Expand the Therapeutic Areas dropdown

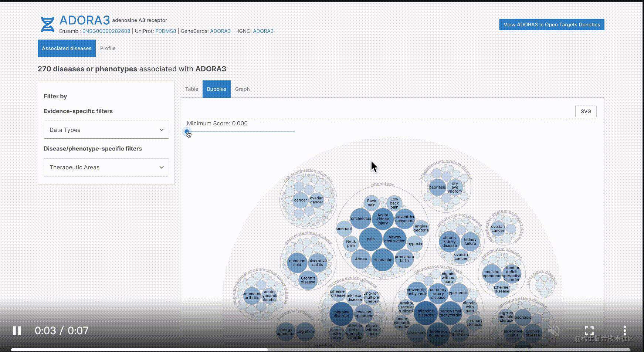pyautogui.click(x=106, y=167)
